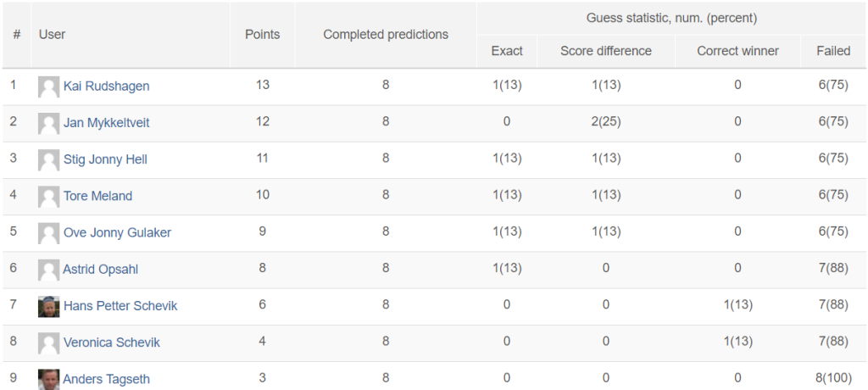
Task: Open the Tore Meland user link
Action: point(97,196)
